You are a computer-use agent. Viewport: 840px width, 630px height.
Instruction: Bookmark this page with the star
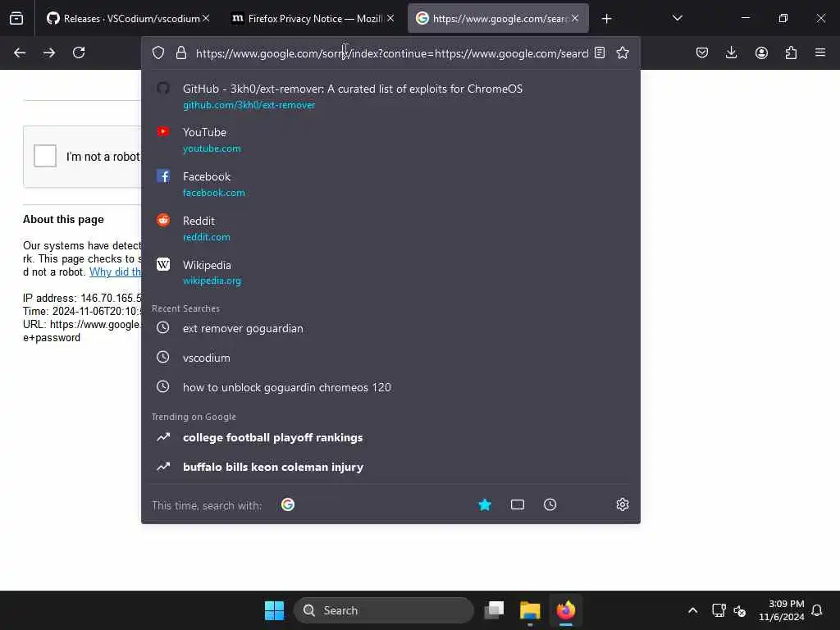tap(623, 52)
